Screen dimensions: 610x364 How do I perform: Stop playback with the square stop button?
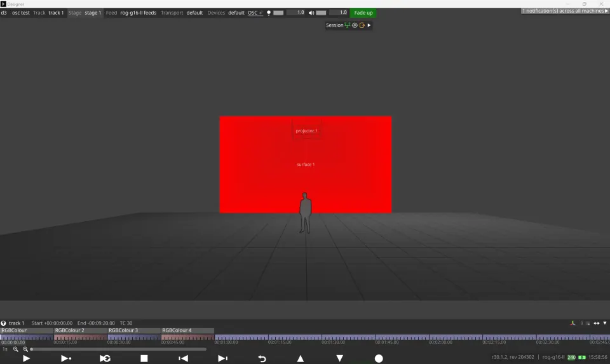pos(144,358)
